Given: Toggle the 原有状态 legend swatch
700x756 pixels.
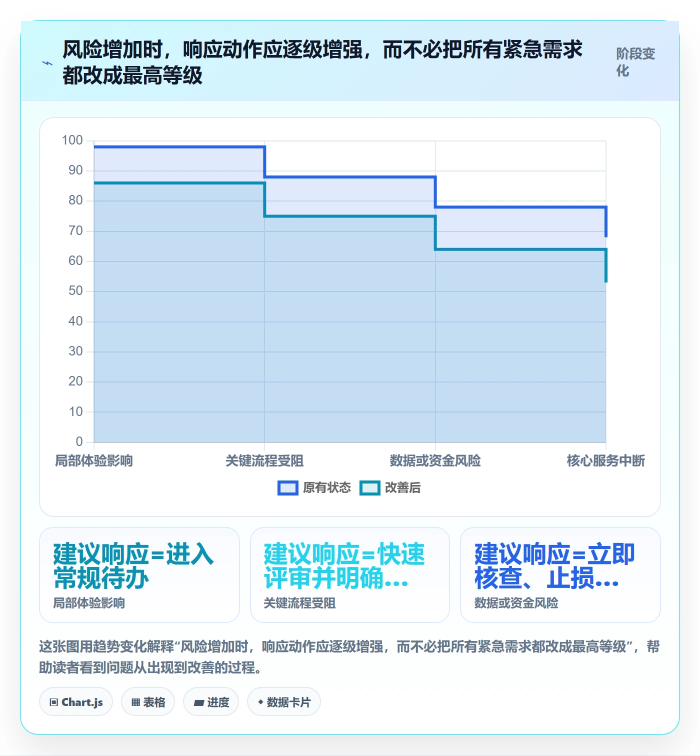Looking at the screenshot, I should pos(288,488).
